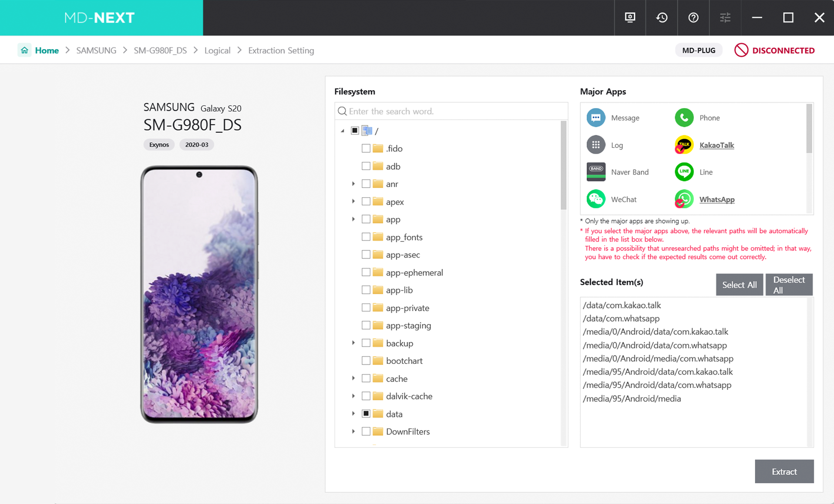Image resolution: width=834 pixels, height=504 pixels.
Task: Click the bootchart folder icon
Action: coord(378,361)
